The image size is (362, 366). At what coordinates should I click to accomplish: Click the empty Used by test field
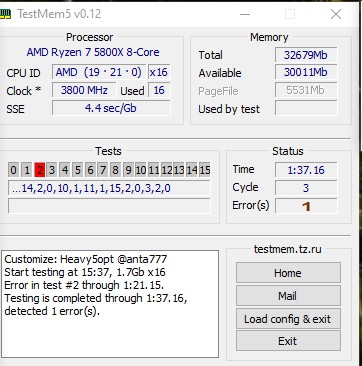pyautogui.click(x=306, y=108)
